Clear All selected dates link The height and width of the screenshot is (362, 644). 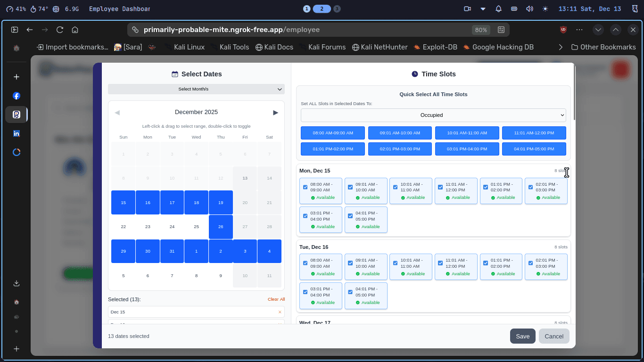(276, 299)
